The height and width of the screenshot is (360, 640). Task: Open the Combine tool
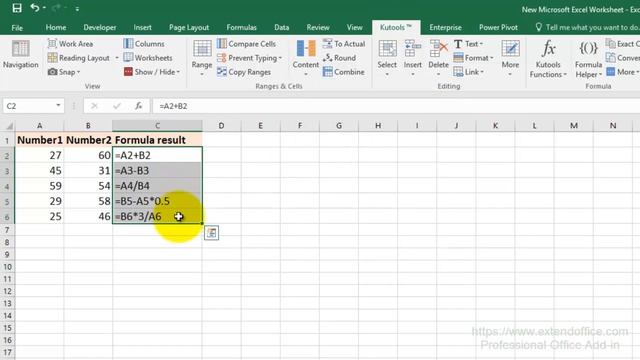[343, 72]
